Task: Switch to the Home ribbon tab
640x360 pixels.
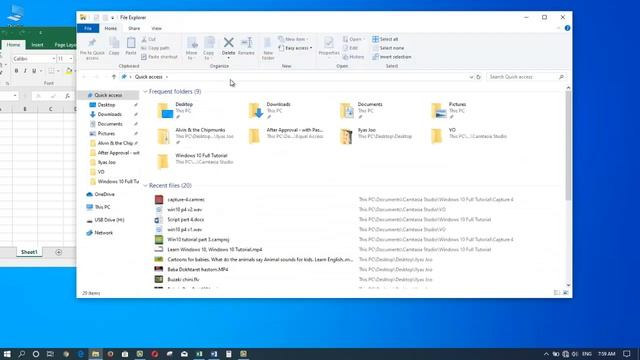Action: [x=111, y=29]
